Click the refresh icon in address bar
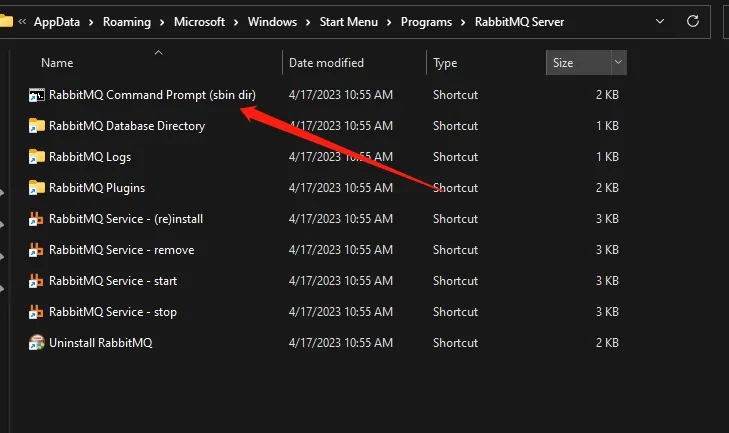The width and height of the screenshot is (729, 433). click(693, 21)
